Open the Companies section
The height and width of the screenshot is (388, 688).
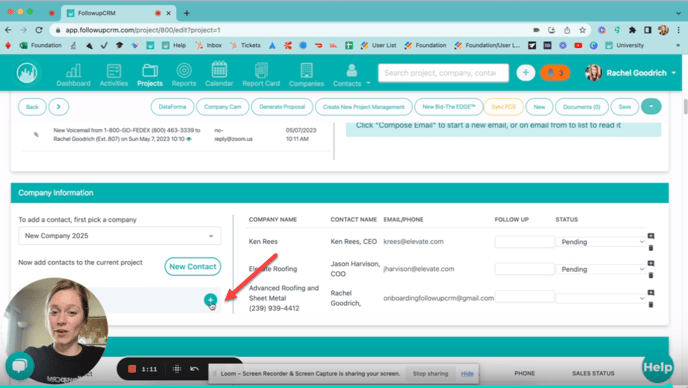click(306, 75)
